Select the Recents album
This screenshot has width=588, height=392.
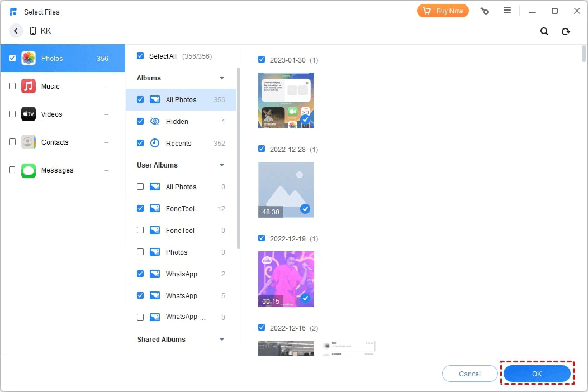coord(178,144)
